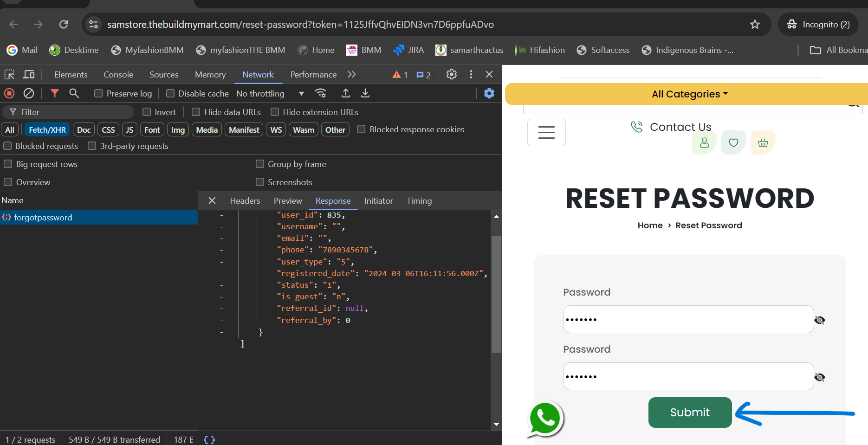Switch to the Timing tab

point(419,201)
